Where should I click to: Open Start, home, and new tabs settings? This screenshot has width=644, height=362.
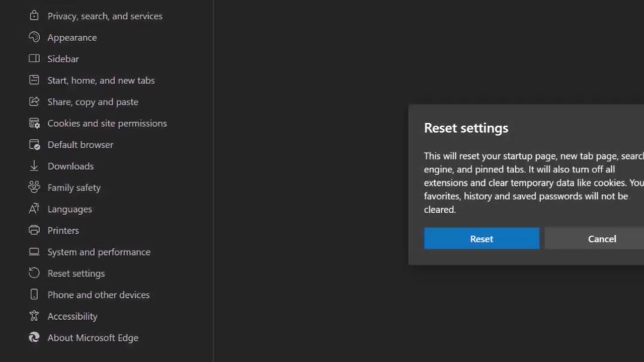pyautogui.click(x=101, y=80)
